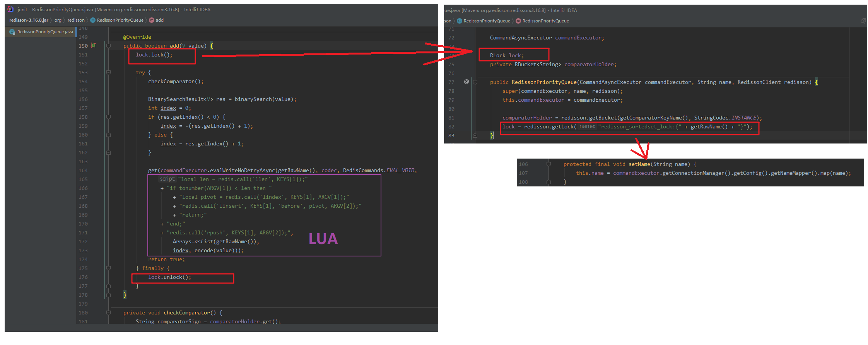Open the RedissonPriorityQueue constructor breadcrumb next to the method icon
The image size is (868, 345).
(545, 21)
